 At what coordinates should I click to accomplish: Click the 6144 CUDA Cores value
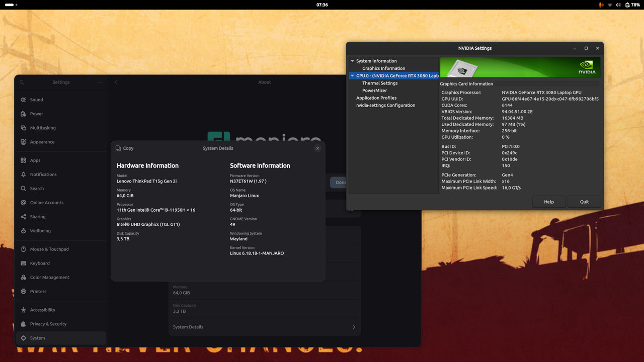tap(507, 106)
